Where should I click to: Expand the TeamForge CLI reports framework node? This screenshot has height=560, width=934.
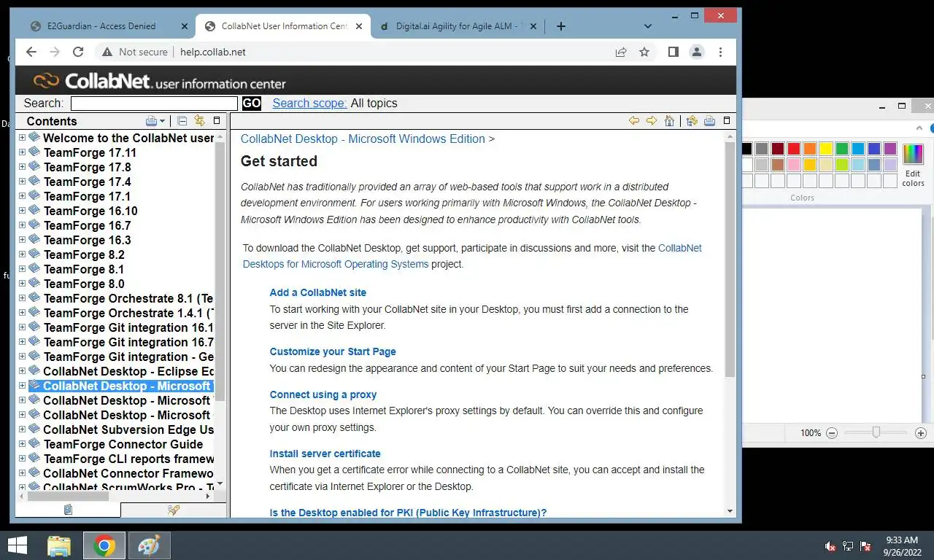pyautogui.click(x=22, y=458)
